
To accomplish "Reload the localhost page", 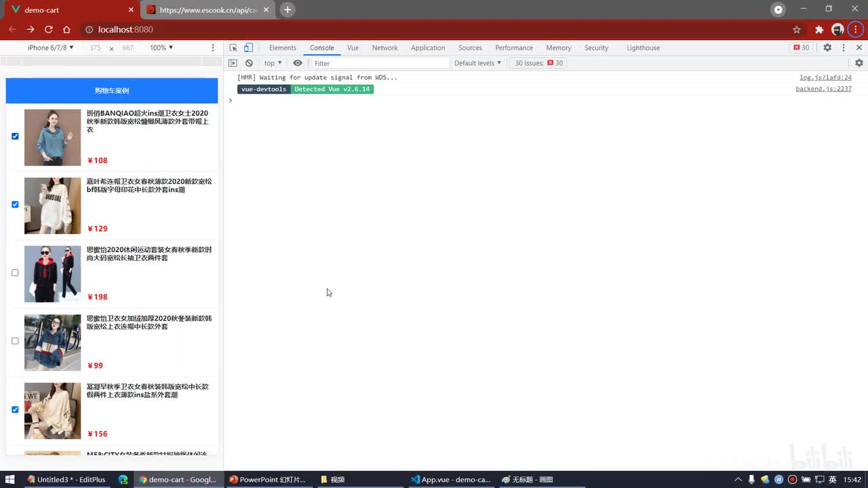I will pyautogui.click(x=49, y=29).
